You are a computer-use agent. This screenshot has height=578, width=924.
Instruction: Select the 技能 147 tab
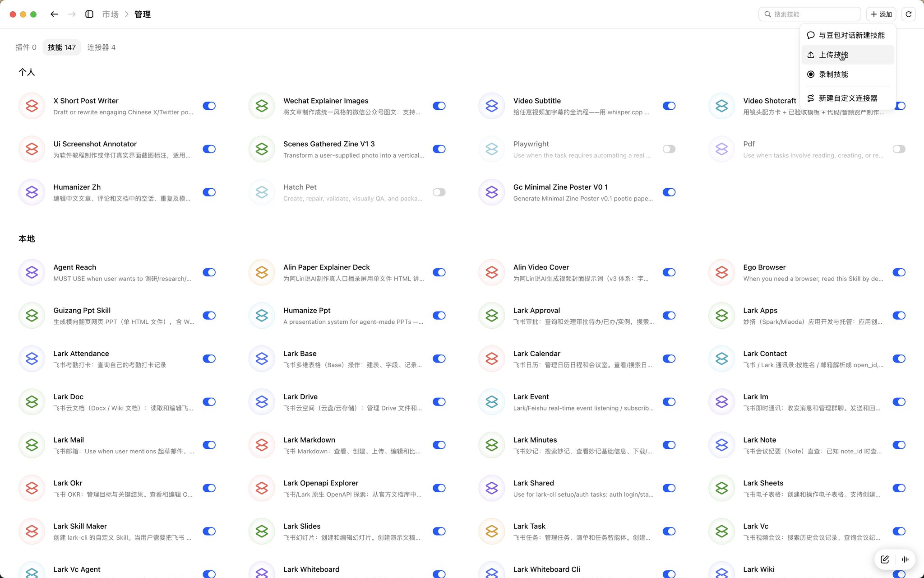(62, 47)
